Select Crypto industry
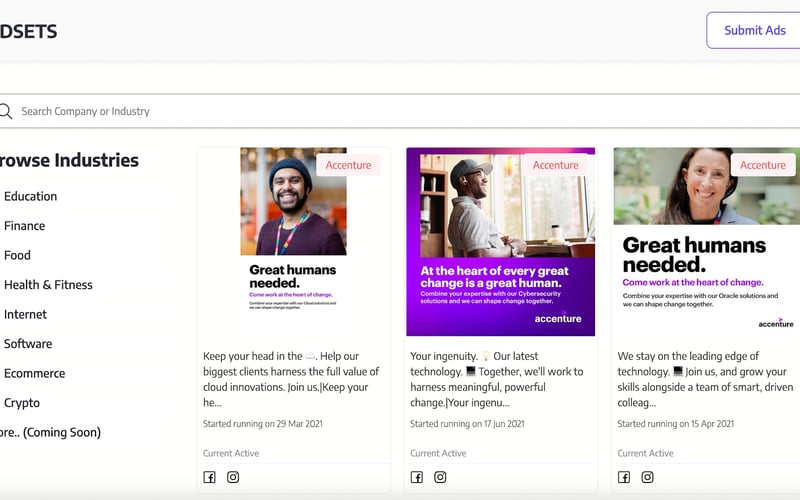 coord(22,403)
